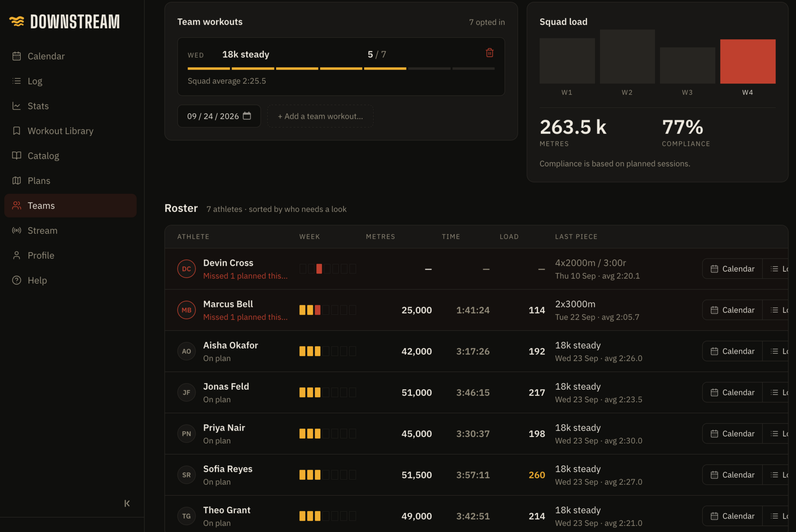Open Stream in the sidebar
This screenshot has height=532, width=796.
click(70, 230)
